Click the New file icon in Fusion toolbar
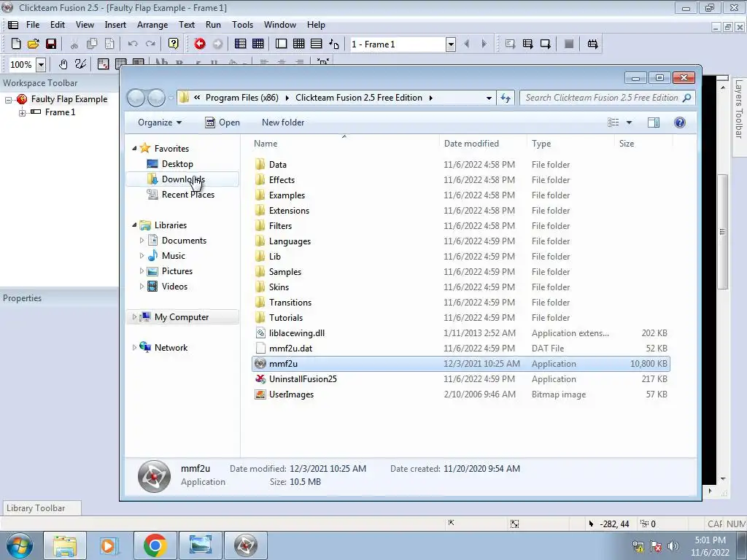The width and height of the screenshot is (747, 560). 16,44
